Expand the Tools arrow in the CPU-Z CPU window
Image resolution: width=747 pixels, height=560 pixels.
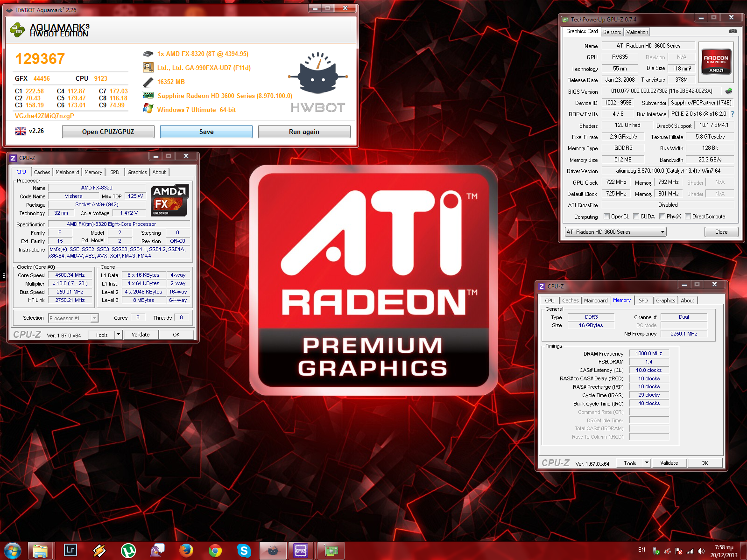pos(118,335)
